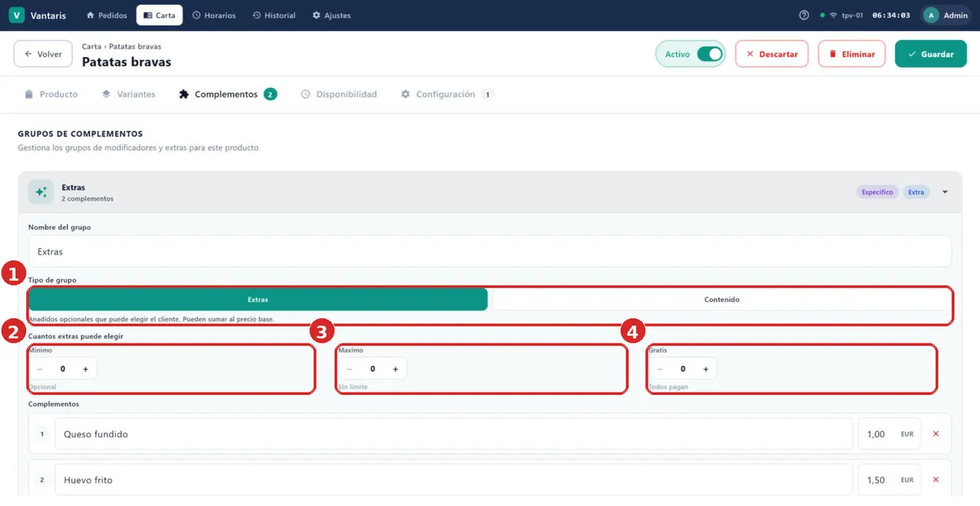Collapse the Extras group with the chevron
This screenshot has height=506, width=980.
945,193
